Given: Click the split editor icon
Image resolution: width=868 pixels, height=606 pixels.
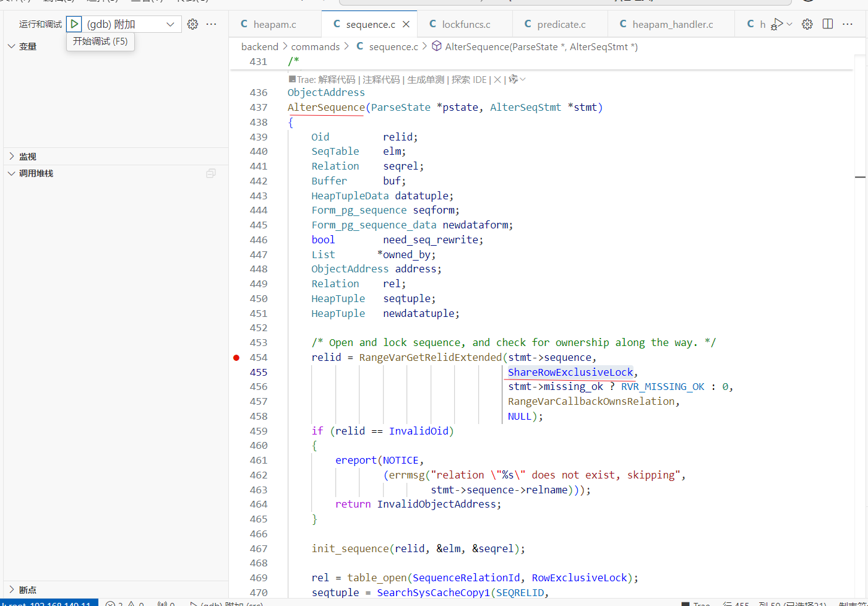Looking at the screenshot, I should [x=828, y=24].
